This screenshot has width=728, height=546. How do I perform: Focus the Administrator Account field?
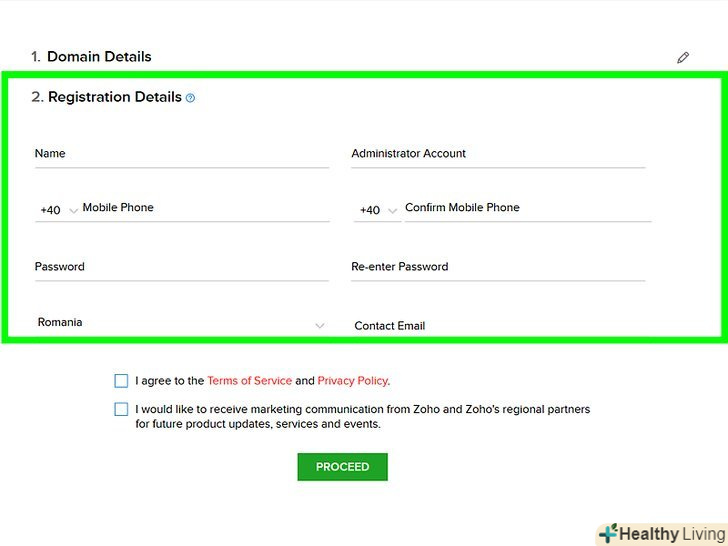click(497, 154)
